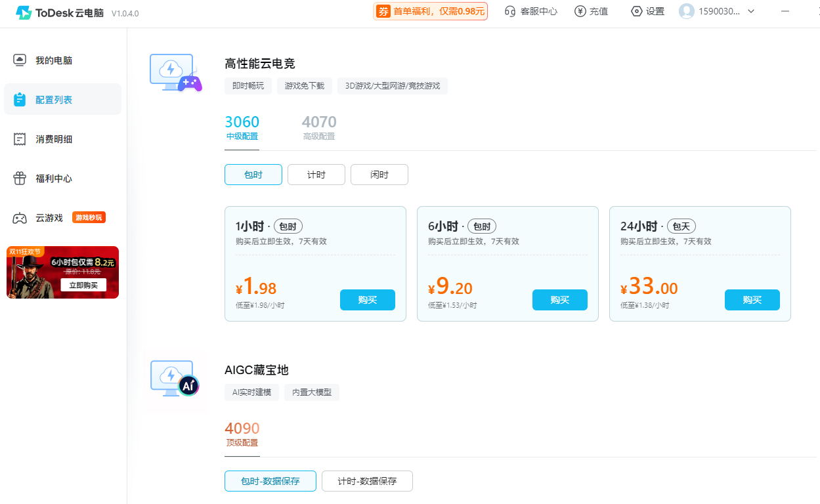This screenshot has height=504, width=820.
Task: Buy the 24小时 ¥33.00 package
Action: click(752, 300)
